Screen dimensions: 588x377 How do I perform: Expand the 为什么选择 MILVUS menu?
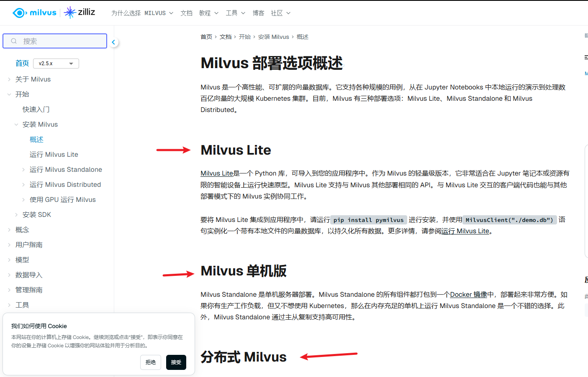[x=142, y=13]
